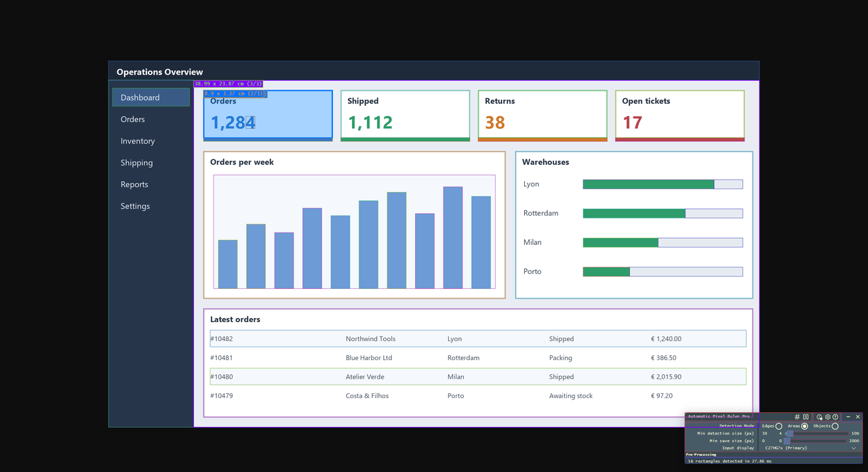Image resolution: width=868 pixels, height=472 pixels.
Task: Click the tallest bar in Orders per week
Action: pos(453,237)
